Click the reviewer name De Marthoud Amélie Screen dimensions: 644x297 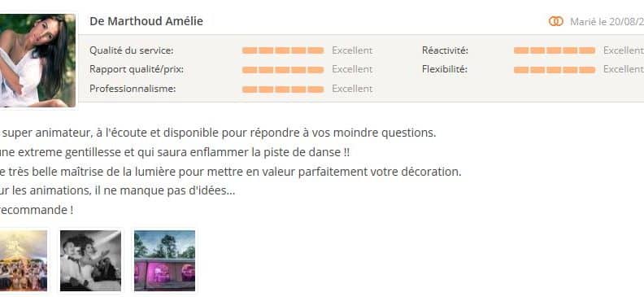point(146,21)
